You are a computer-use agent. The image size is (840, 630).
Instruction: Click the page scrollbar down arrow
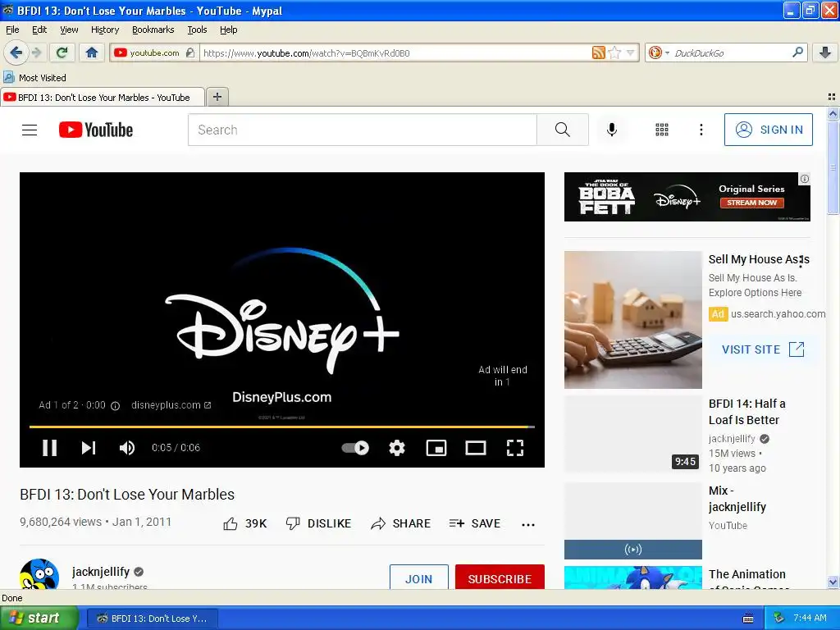pyautogui.click(x=833, y=582)
